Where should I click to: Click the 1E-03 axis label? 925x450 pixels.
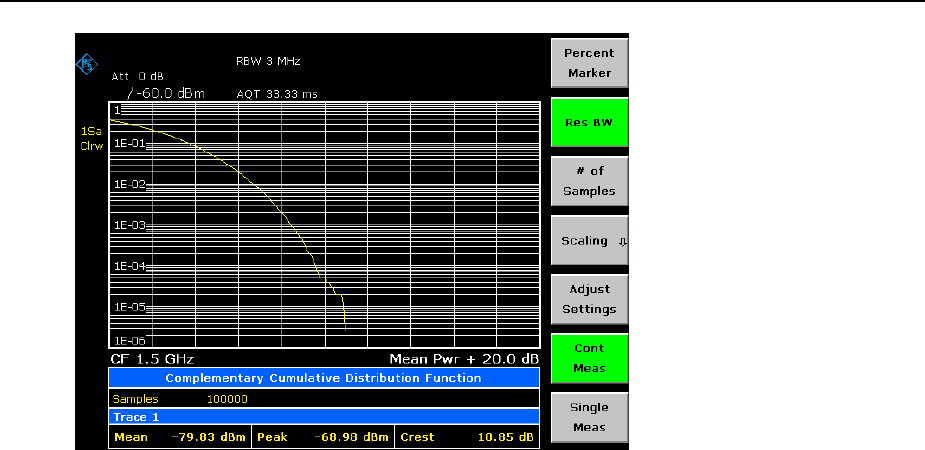coord(129,225)
